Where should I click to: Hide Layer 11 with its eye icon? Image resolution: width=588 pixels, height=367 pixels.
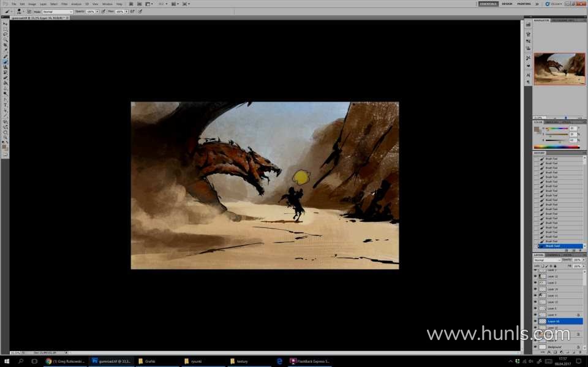pos(535,296)
